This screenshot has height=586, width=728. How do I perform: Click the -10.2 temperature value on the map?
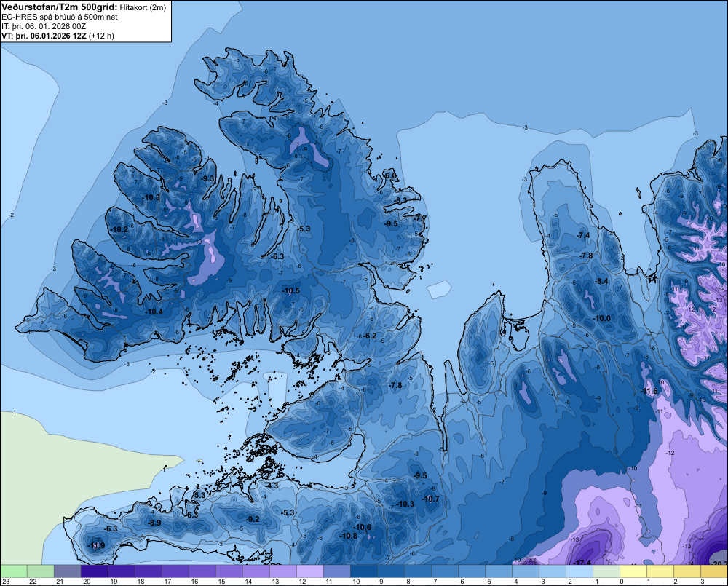pyautogui.click(x=119, y=229)
